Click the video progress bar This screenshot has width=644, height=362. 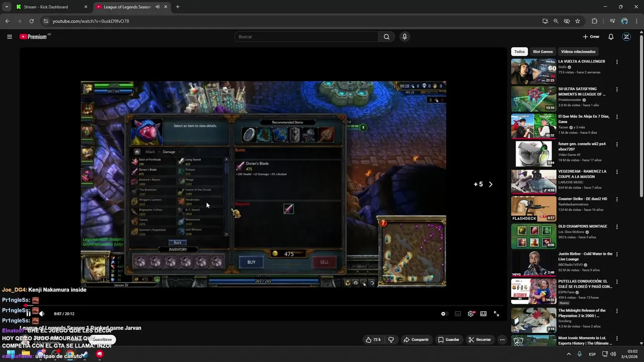pyautogui.click(x=263, y=305)
